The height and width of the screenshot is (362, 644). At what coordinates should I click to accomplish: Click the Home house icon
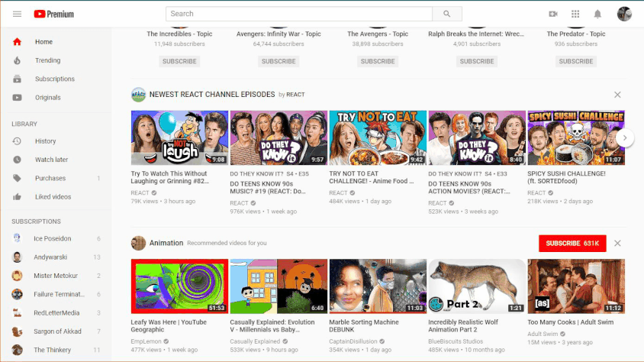[x=17, y=41]
